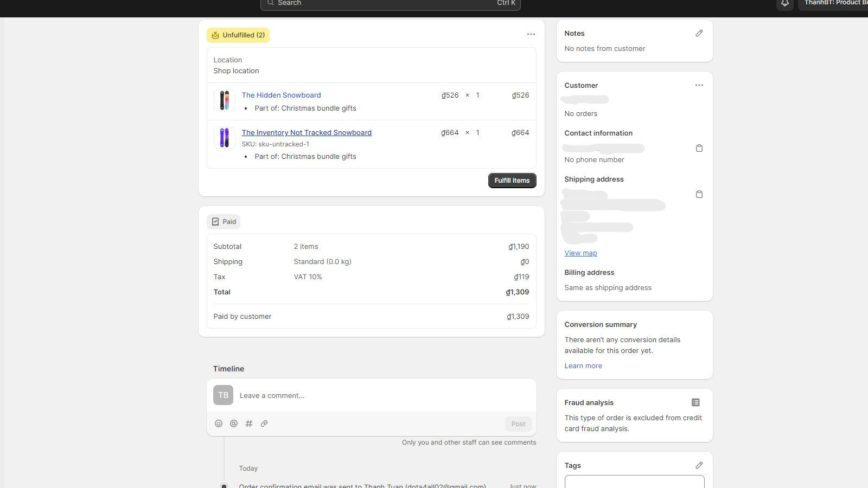The height and width of the screenshot is (488, 868).
Task: Click the Hidden Snowboard product thumbnail
Action: click(x=224, y=100)
